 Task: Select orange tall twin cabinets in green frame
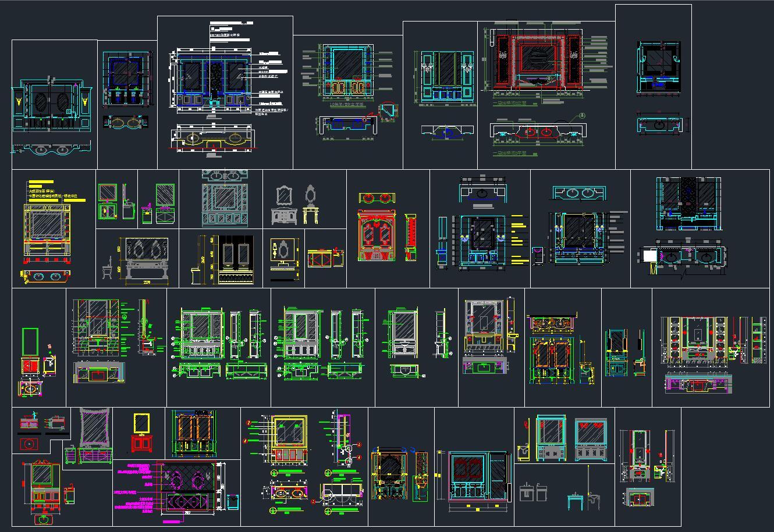[x=194, y=433]
